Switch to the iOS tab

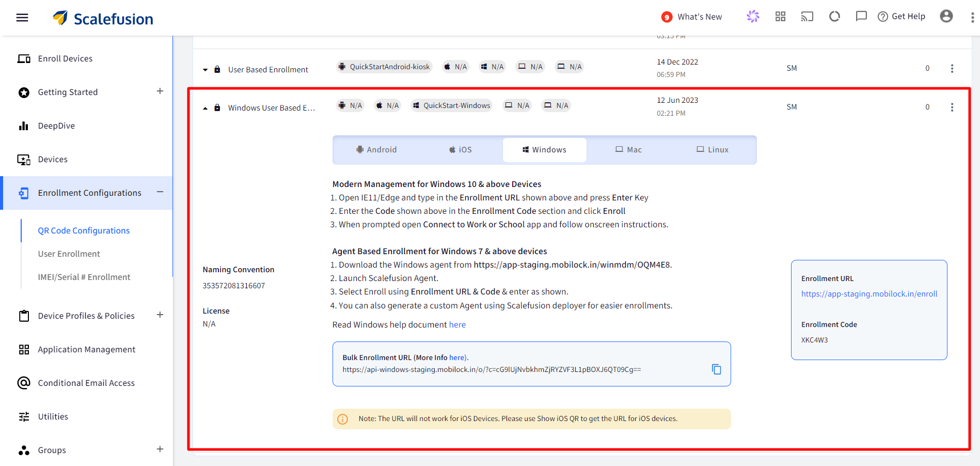(460, 150)
